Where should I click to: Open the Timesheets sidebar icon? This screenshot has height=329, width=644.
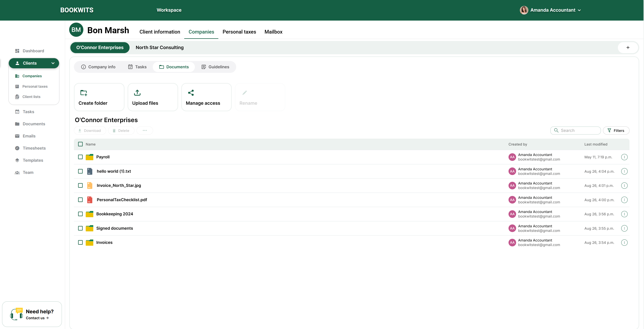[x=17, y=148]
